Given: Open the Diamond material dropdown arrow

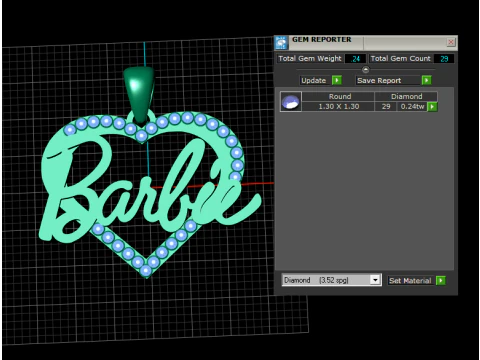Looking at the screenshot, I should (375, 280).
